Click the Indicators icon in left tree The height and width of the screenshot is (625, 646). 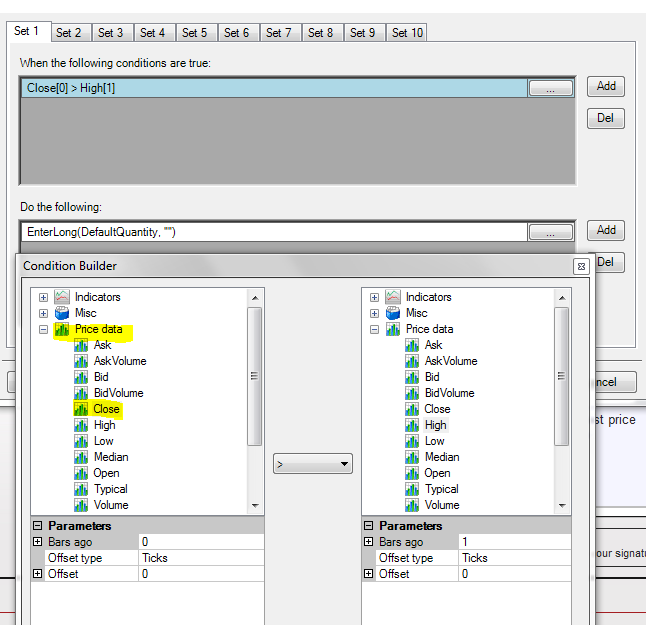pos(62,297)
